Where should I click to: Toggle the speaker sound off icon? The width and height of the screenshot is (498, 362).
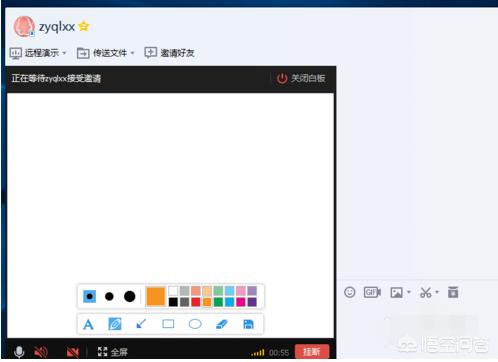click(x=41, y=352)
